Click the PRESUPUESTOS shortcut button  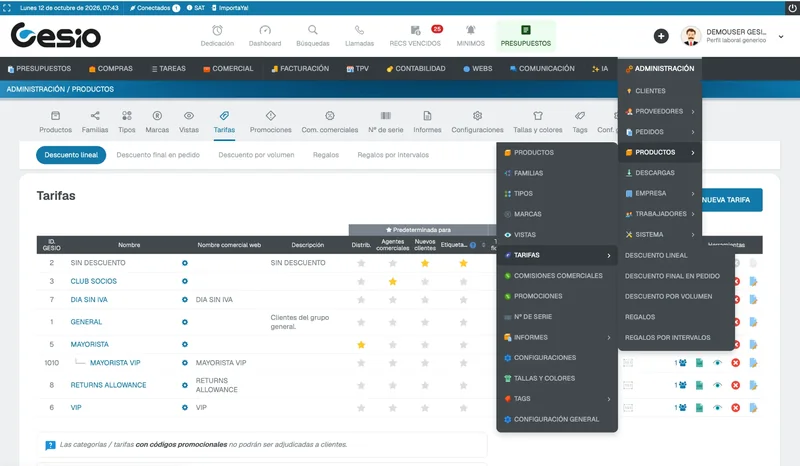pyautogui.click(x=526, y=36)
